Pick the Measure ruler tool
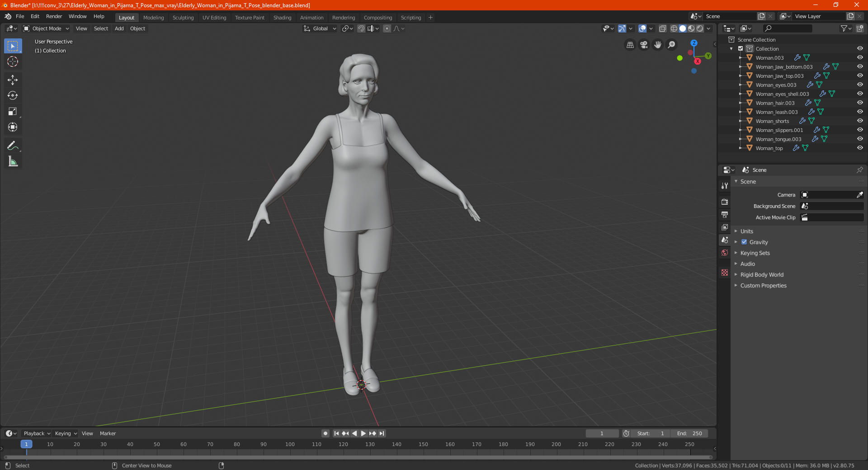The width and height of the screenshot is (868, 470). click(13, 161)
